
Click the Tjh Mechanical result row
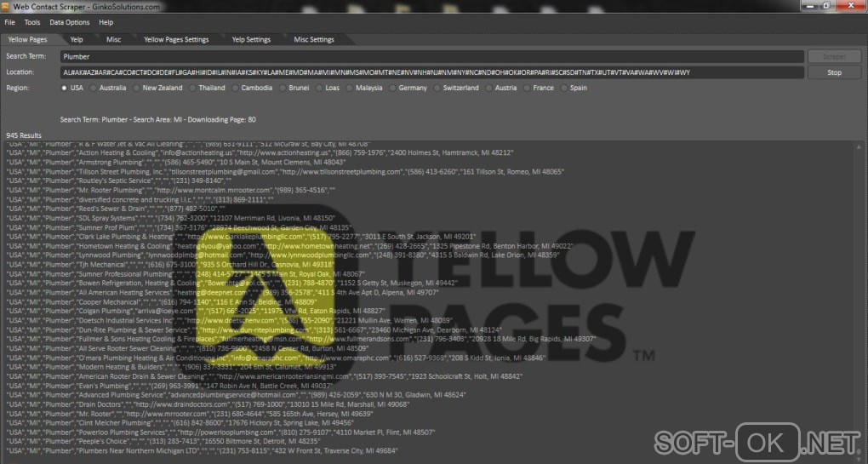pyautogui.click(x=170, y=265)
